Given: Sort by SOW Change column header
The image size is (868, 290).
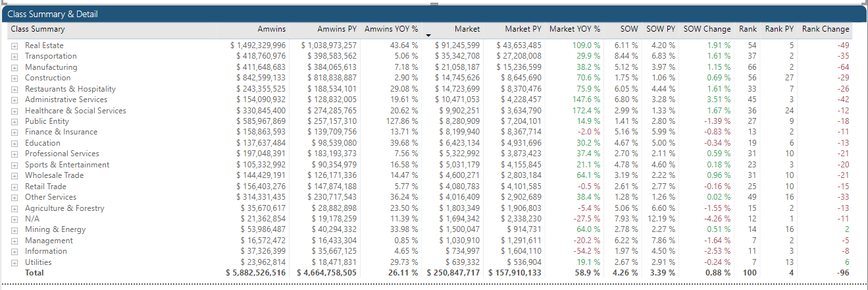Looking at the screenshot, I should [x=707, y=29].
